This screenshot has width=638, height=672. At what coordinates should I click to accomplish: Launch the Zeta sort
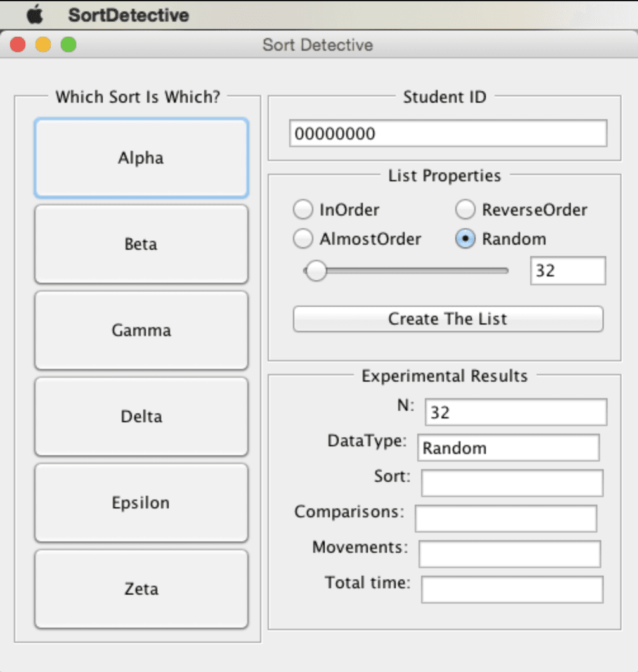tap(141, 589)
